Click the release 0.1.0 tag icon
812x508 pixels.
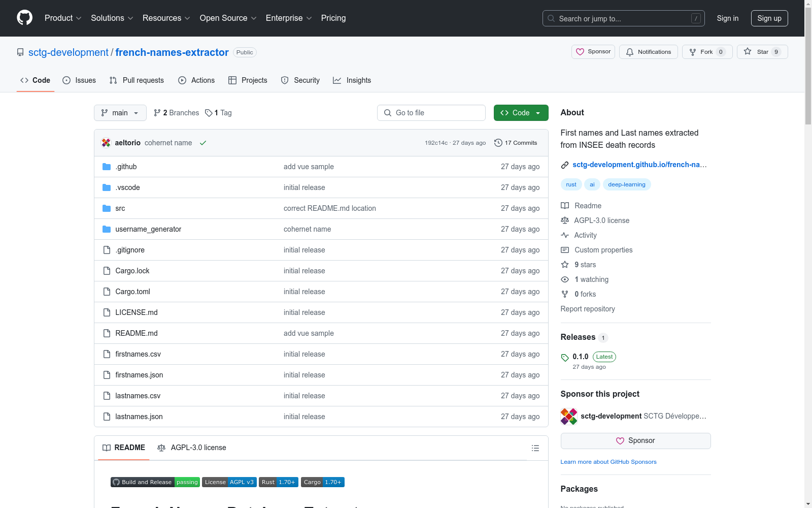tap(565, 358)
